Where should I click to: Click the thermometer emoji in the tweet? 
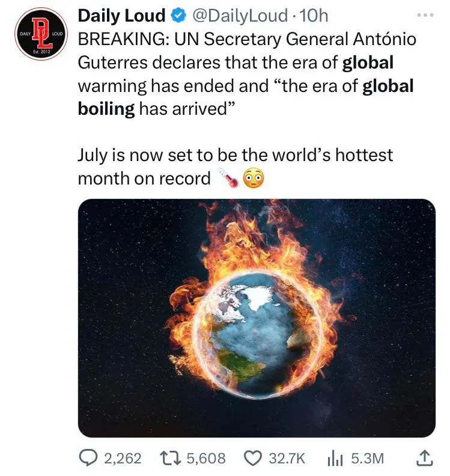click(228, 178)
